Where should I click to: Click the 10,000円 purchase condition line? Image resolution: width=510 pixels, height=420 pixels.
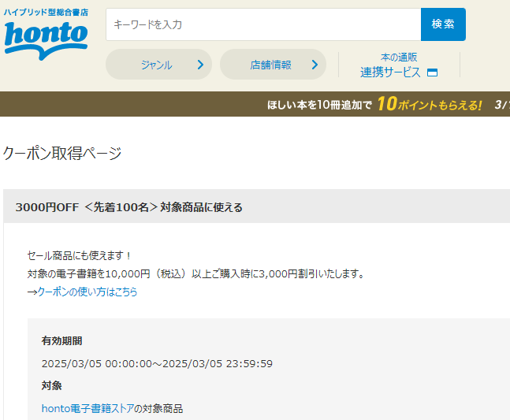(195, 273)
